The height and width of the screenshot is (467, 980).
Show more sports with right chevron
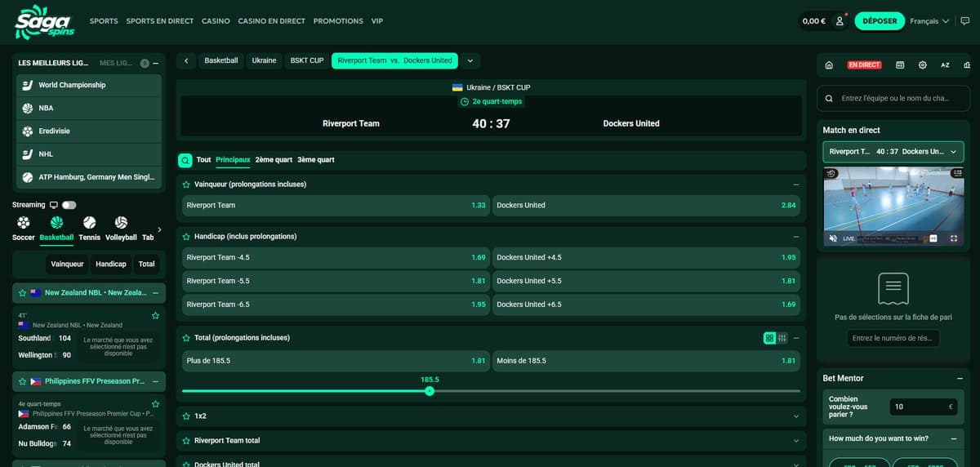tap(159, 229)
